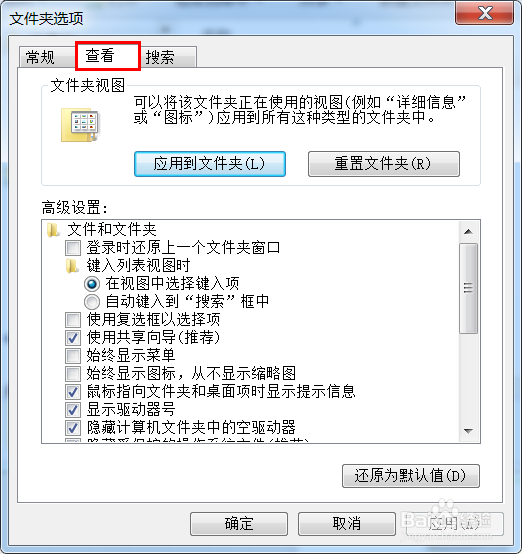
Task: Click the folder views icon
Action: (80, 125)
